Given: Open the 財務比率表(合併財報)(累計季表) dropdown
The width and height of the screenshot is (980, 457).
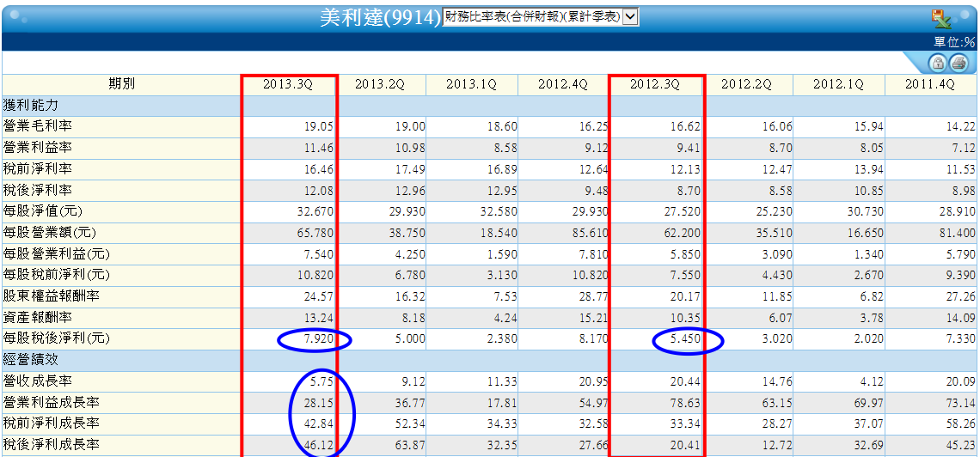Looking at the screenshot, I should tap(541, 17).
